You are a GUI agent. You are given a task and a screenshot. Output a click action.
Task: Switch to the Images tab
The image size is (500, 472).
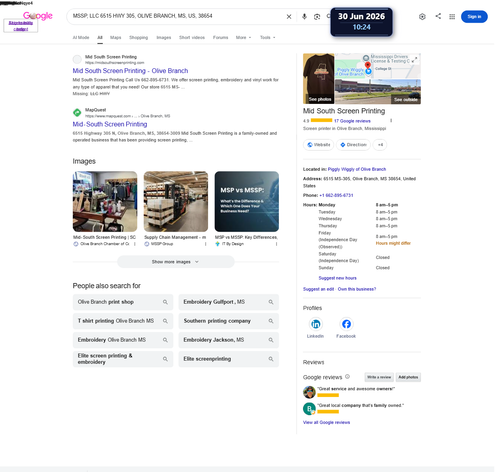pos(164,38)
